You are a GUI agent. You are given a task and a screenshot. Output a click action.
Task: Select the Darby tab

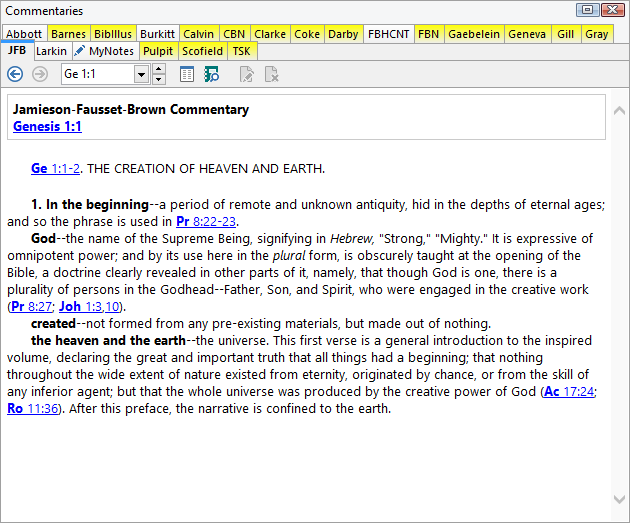(343, 34)
